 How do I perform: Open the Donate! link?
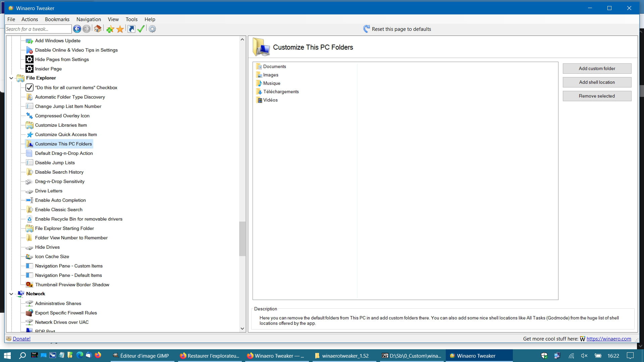[21, 339]
